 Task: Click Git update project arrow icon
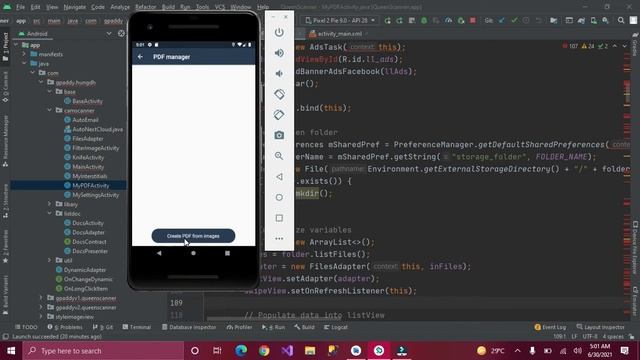(502, 20)
